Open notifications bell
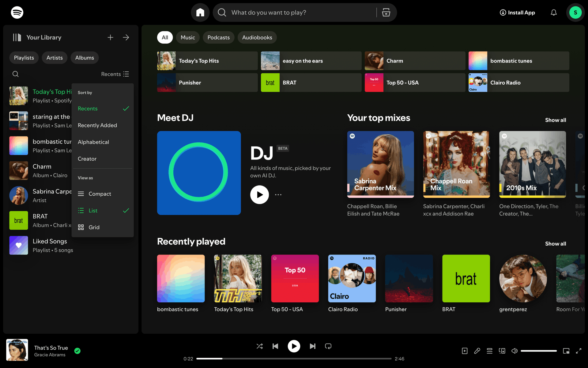Viewport: 588px width, 368px height. pos(554,13)
